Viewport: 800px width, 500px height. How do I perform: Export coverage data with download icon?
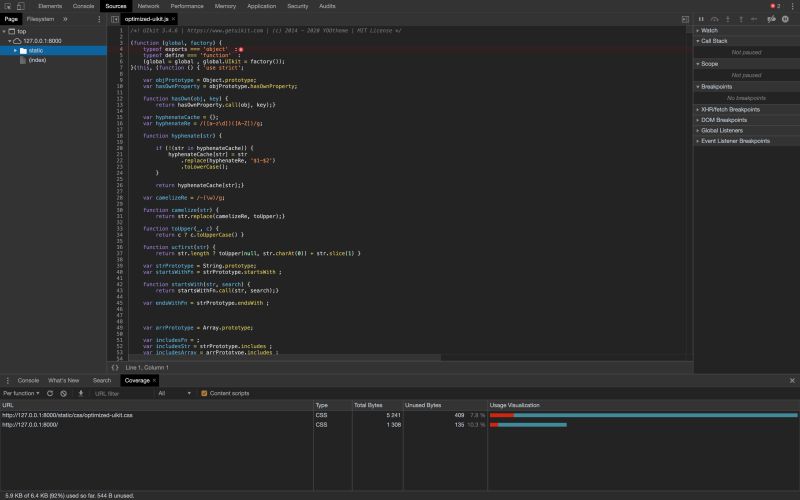(81, 393)
